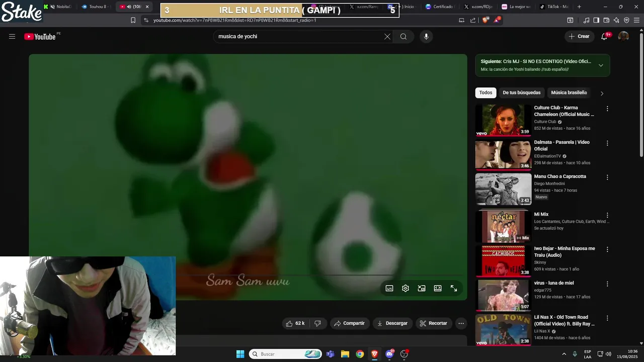The width and height of the screenshot is (644, 362).
Task: Switch to the 'La mejor' browser tab
Action: pos(517,7)
